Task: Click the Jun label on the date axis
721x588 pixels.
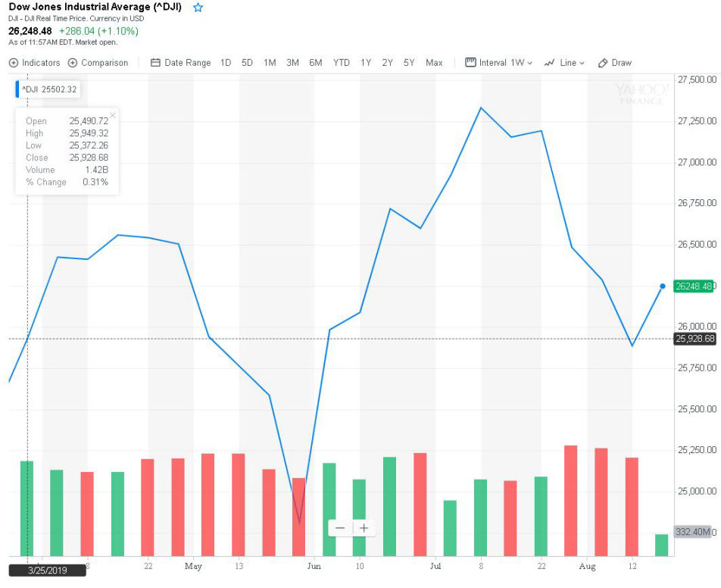Action: point(314,566)
